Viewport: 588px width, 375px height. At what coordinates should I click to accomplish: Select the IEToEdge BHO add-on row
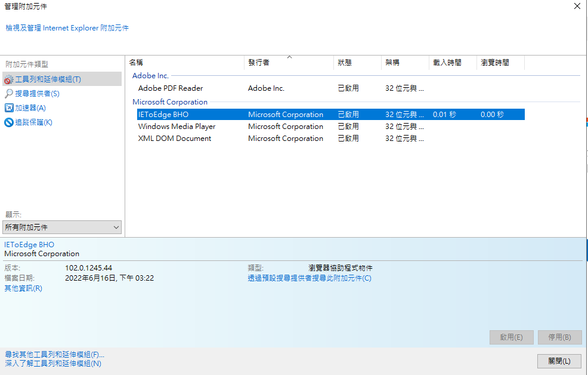[x=331, y=115]
